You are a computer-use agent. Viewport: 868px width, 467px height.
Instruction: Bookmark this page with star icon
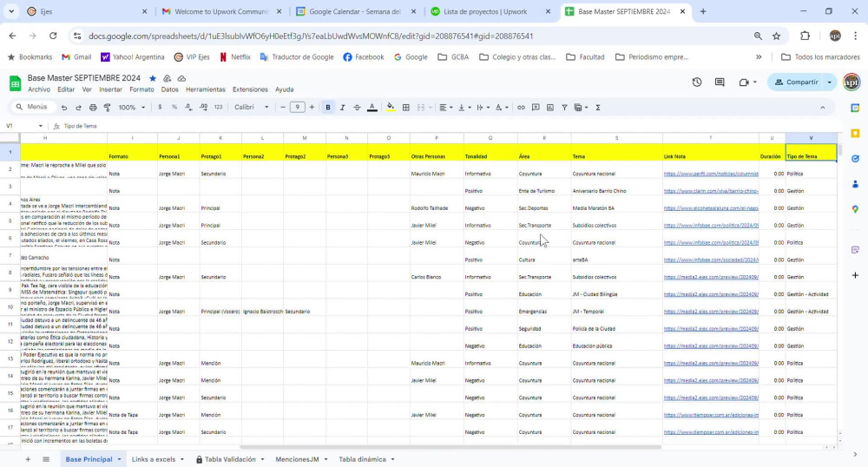pos(777,36)
